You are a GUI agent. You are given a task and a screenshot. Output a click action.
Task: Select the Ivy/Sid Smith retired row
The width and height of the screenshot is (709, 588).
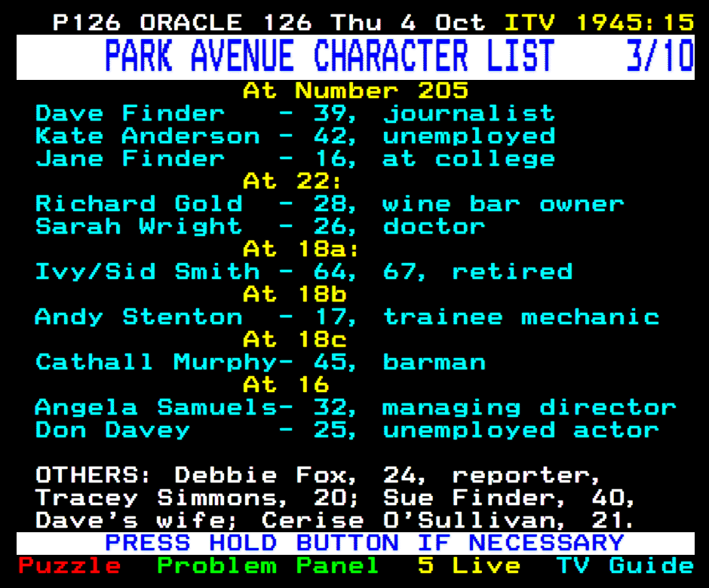click(x=304, y=271)
